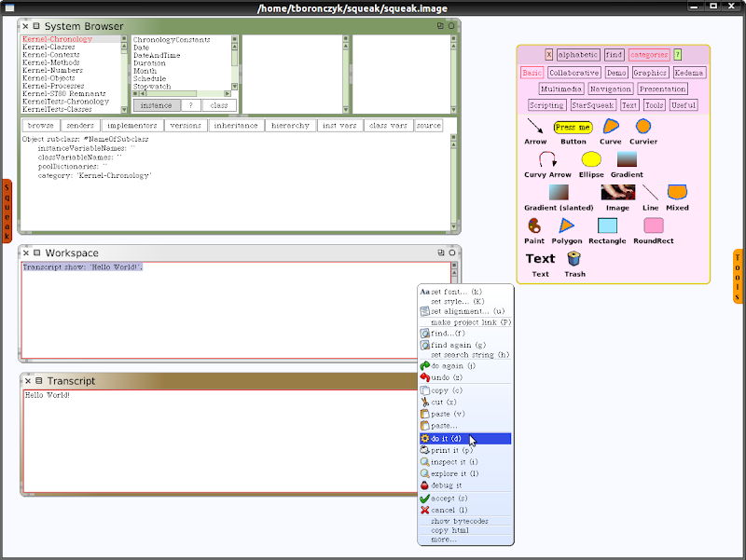Switch catalog to alphabetic view
Screen dimensions: 746x560
click(x=577, y=55)
